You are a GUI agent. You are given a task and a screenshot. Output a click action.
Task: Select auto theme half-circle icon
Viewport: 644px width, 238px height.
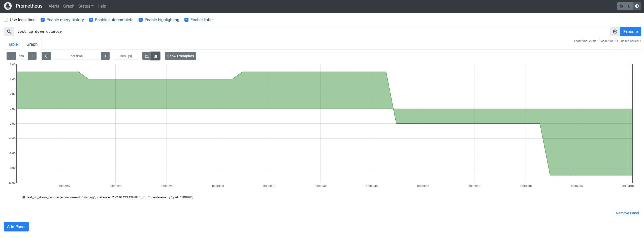[637, 6]
